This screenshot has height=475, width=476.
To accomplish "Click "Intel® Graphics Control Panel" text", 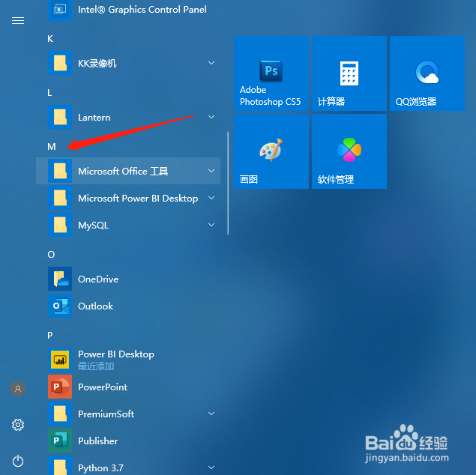I will tap(142, 10).
